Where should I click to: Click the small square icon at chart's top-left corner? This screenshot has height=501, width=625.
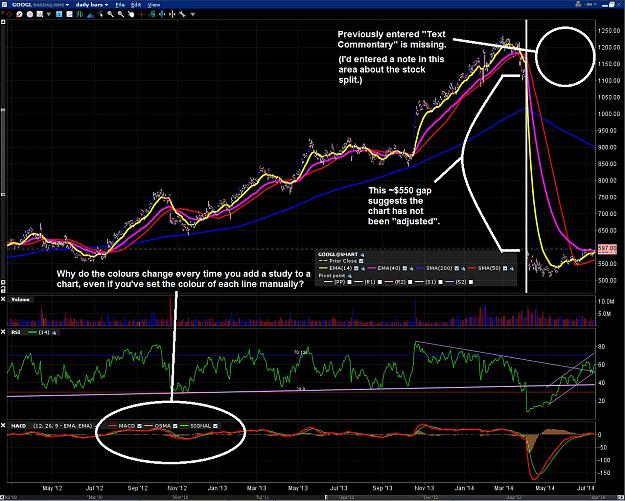coord(3,22)
